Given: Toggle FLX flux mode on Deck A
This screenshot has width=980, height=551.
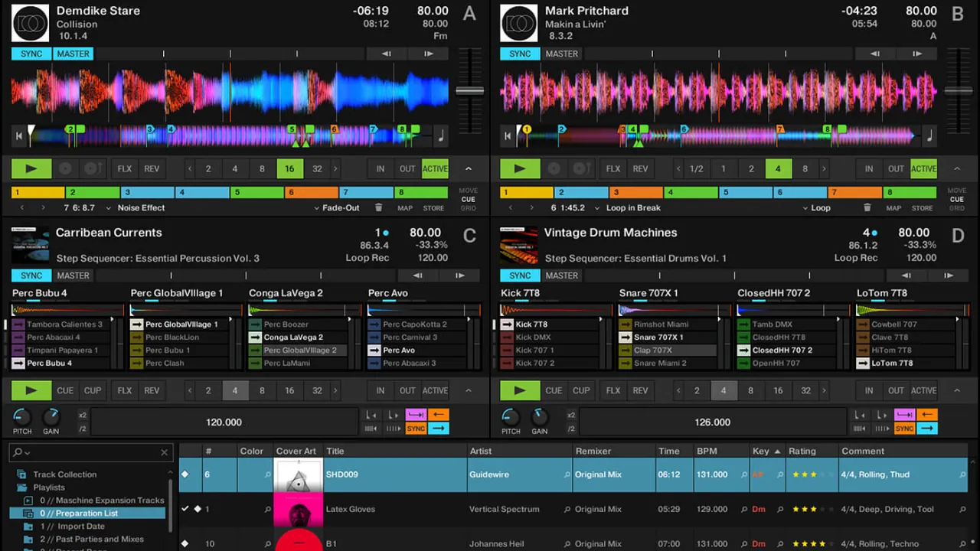Looking at the screenshot, I should click(125, 168).
